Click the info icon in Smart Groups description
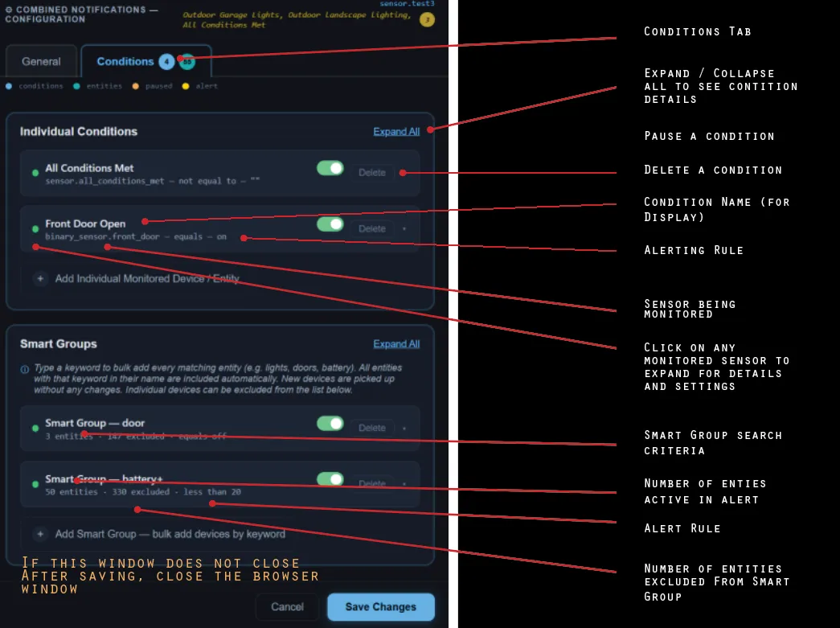 (25, 369)
